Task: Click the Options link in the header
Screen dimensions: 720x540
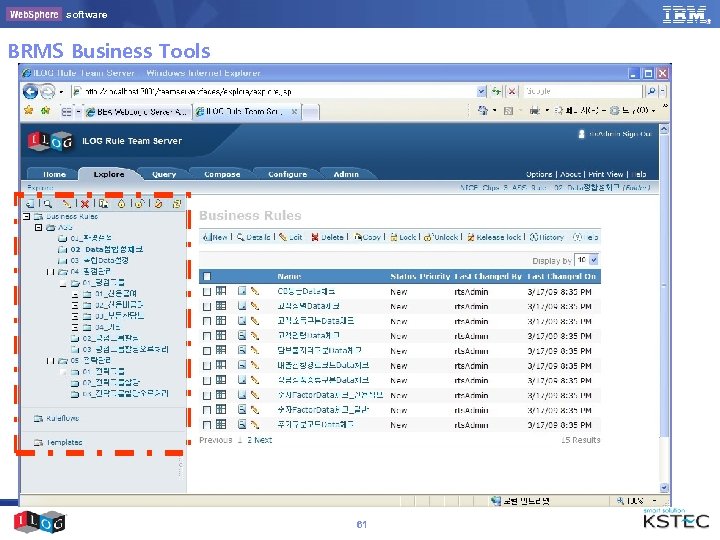Action: click(539, 174)
